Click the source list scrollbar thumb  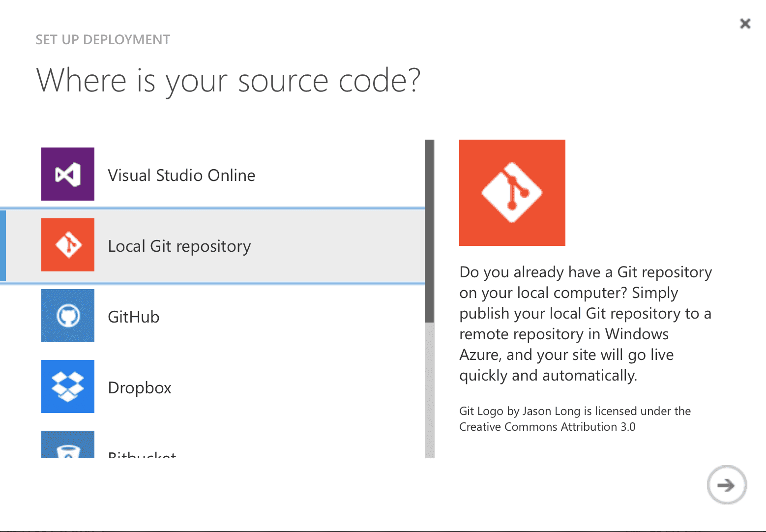tap(430, 231)
